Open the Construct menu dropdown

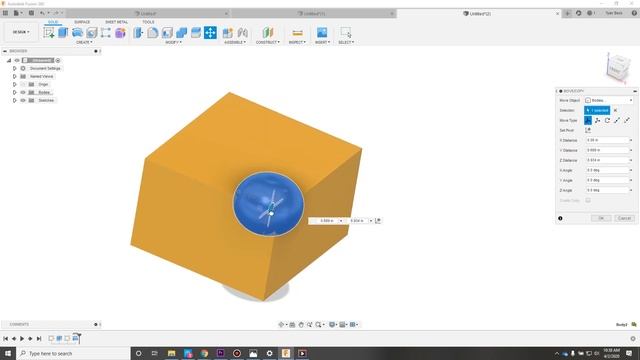tap(268, 42)
